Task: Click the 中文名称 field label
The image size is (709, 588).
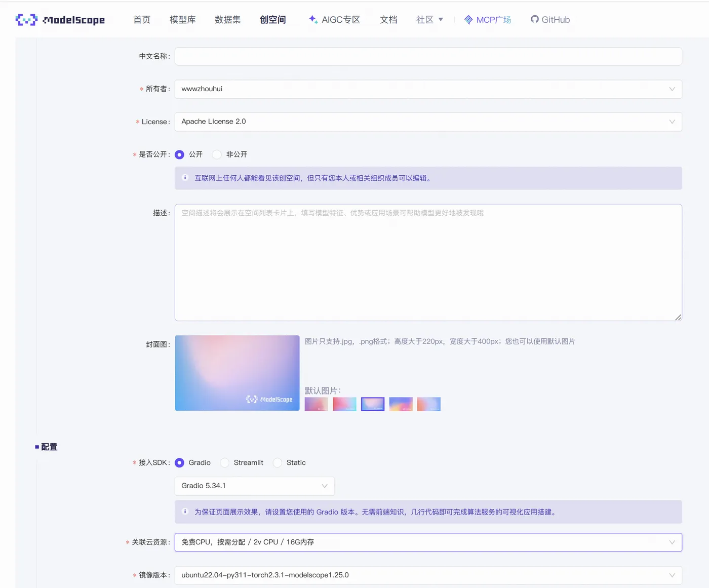Action: (x=154, y=56)
